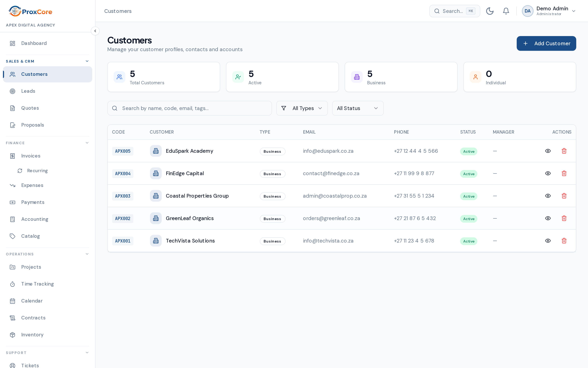Open customer code APX005
Image resolution: width=588 pixels, height=368 pixels.
(x=122, y=151)
